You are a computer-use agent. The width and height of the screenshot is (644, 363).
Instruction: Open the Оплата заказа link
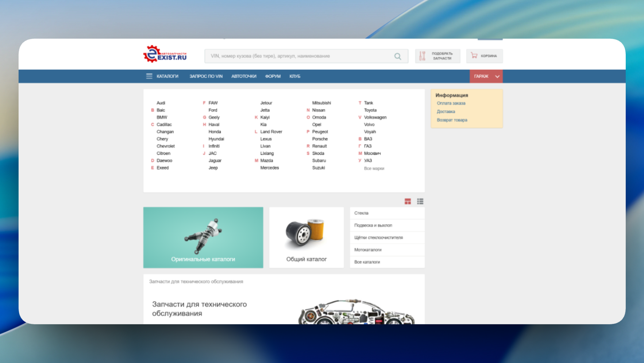pyautogui.click(x=451, y=103)
